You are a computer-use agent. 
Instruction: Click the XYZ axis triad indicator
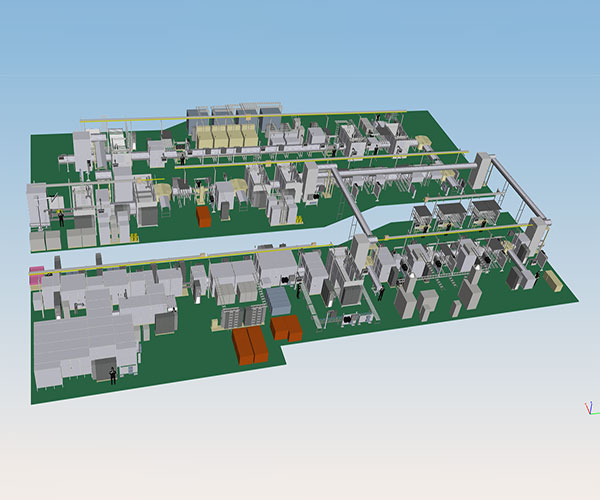pyautogui.click(x=590, y=407)
